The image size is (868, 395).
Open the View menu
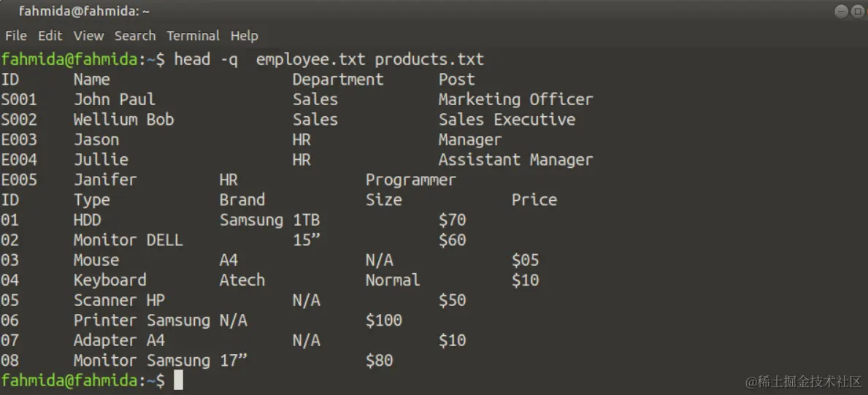(88, 36)
